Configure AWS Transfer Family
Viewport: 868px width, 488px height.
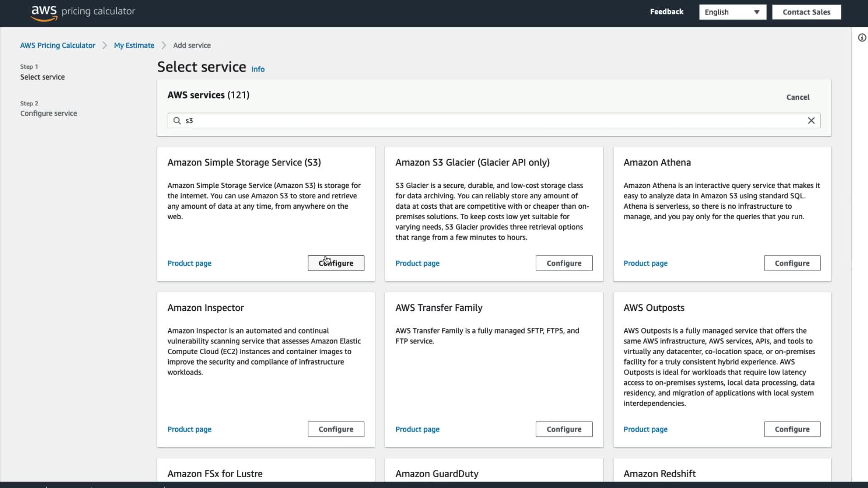564,429
